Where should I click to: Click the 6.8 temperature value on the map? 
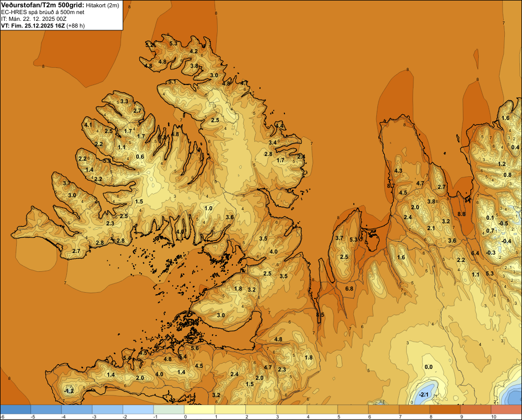tap(349, 289)
